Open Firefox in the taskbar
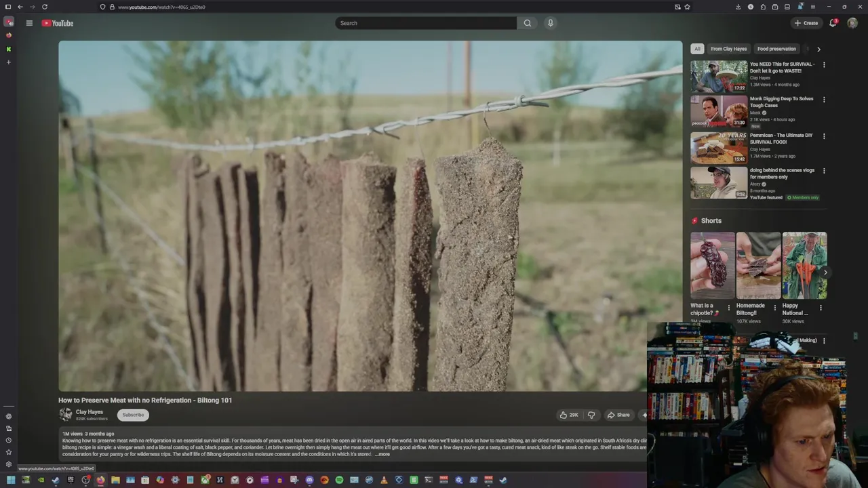Screen dimensions: 868x488 [x=100, y=480]
